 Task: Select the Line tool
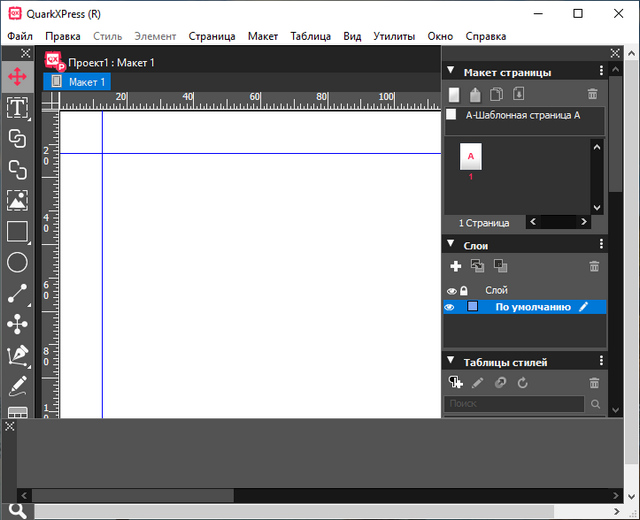click(17, 293)
